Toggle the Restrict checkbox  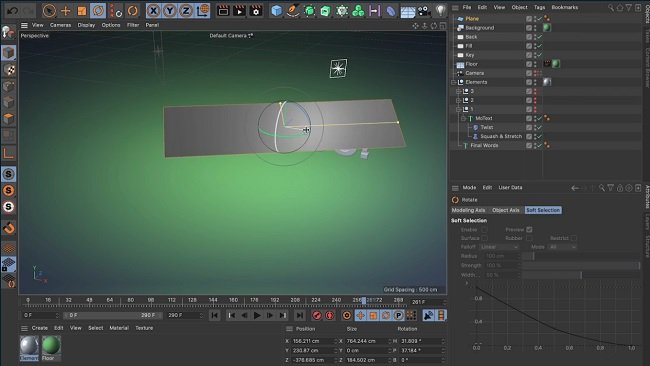[x=574, y=238]
